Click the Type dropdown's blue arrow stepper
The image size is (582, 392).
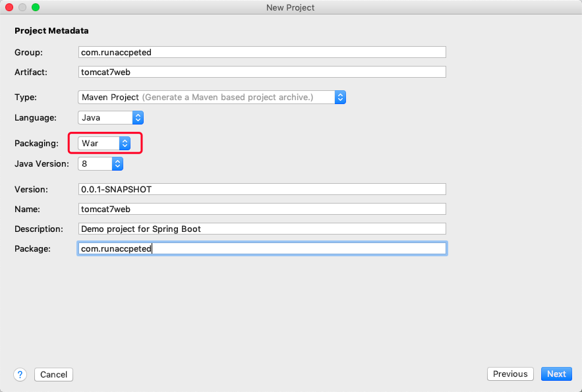(340, 98)
